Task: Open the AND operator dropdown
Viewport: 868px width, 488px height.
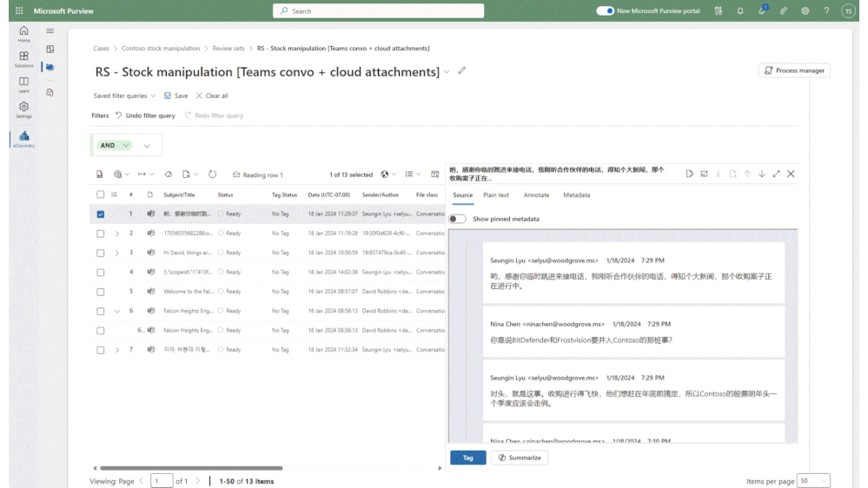Action: pyautogui.click(x=114, y=145)
